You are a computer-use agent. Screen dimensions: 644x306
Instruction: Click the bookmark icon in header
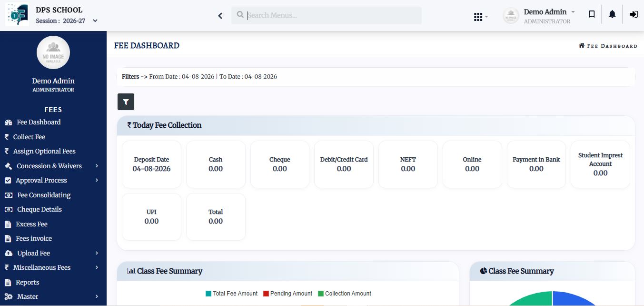[592, 14]
